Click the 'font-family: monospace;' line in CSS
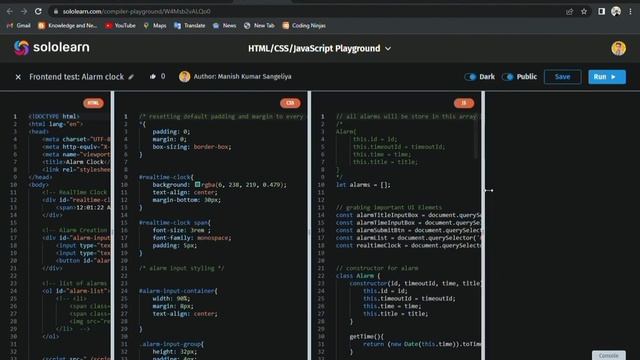The width and height of the screenshot is (640, 360). (192, 238)
